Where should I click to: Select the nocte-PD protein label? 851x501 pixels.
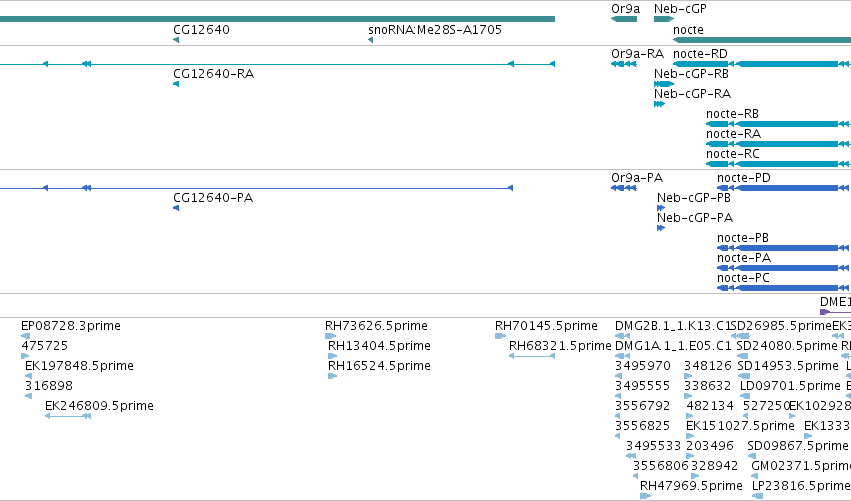744,178
